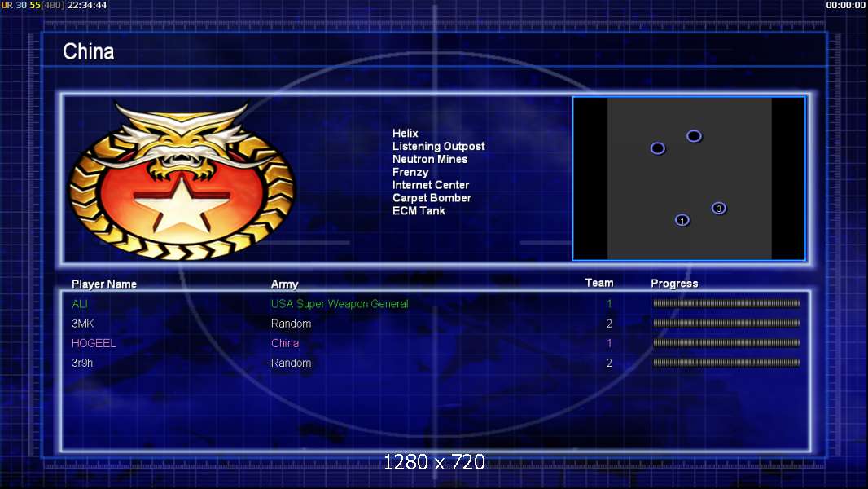
Task: Click 3MK's loading progress bar
Action: pos(726,323)
